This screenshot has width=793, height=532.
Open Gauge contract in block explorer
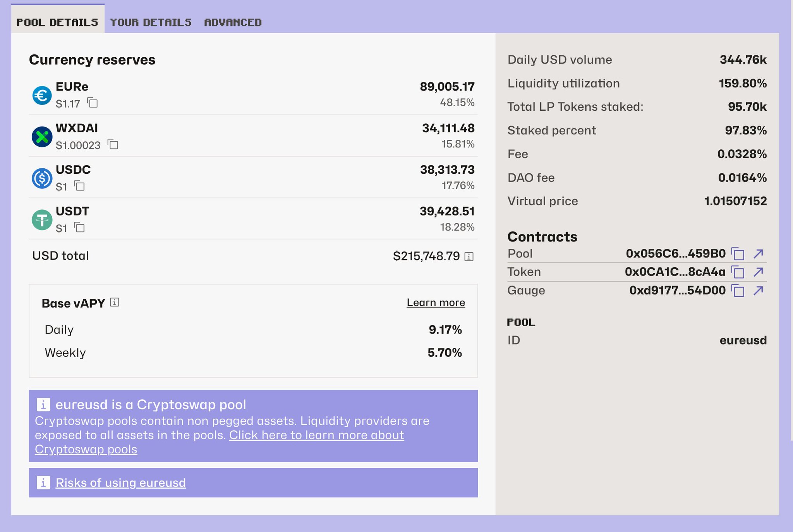coord(758,290)
